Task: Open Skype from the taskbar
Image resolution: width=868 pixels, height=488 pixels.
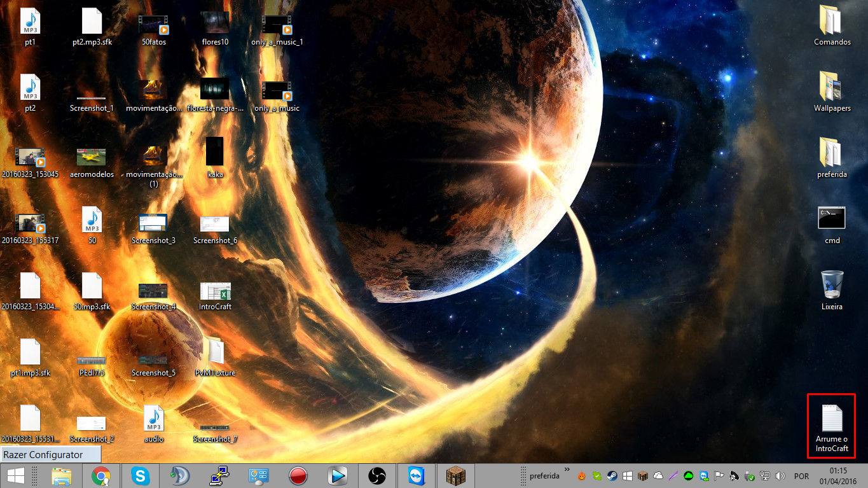Action: [x=140, y=475]
